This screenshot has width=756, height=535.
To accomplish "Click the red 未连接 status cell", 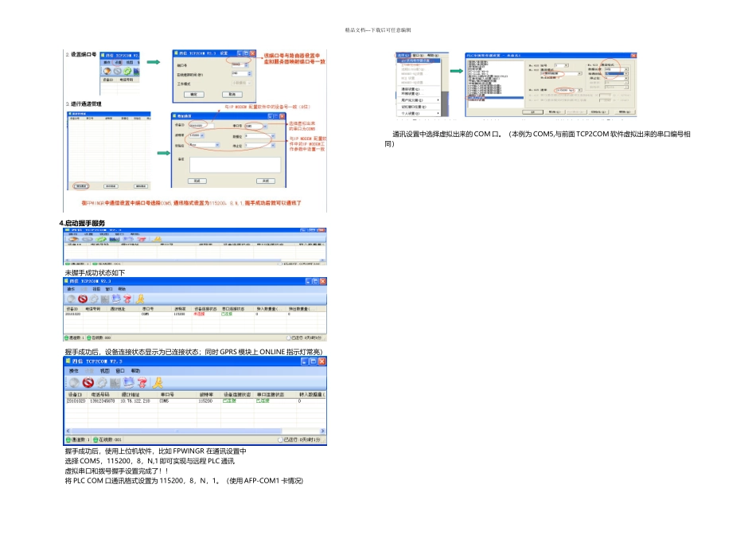I will tap(199, 314).
